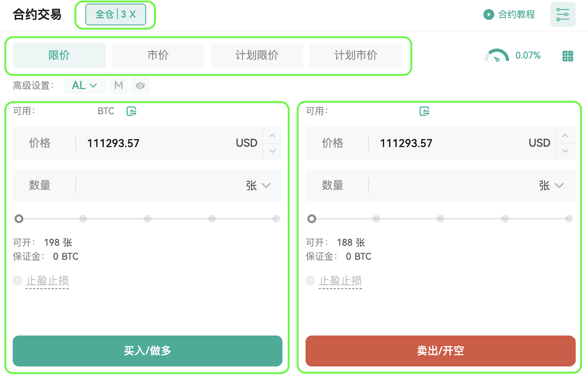The width and height of the screenshot is (588, 378).
Task: Switch to the 市价 order tab
Action: click(158, 55)
